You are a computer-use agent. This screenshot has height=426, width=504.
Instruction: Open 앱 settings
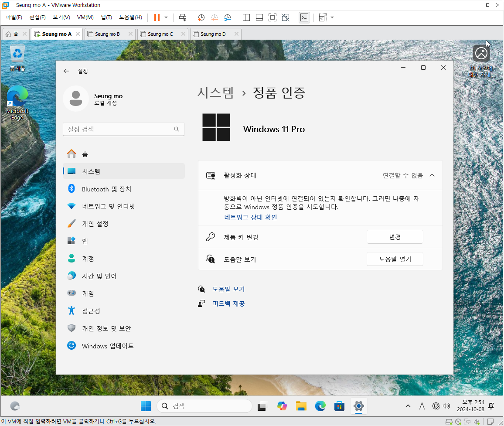pyautogui.click(x=124, y=241)
